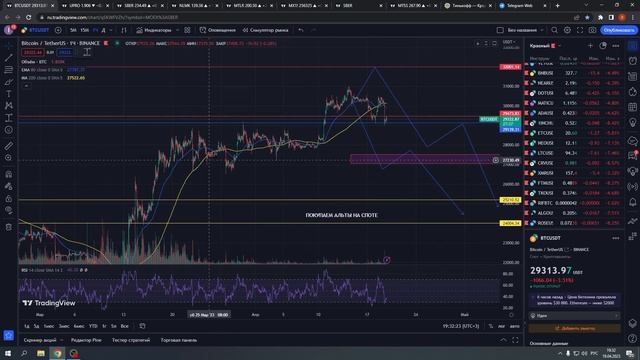The image size is (640, 360).
Task: Toggle magnet mode in left toolbar
Action: (9, 174)
